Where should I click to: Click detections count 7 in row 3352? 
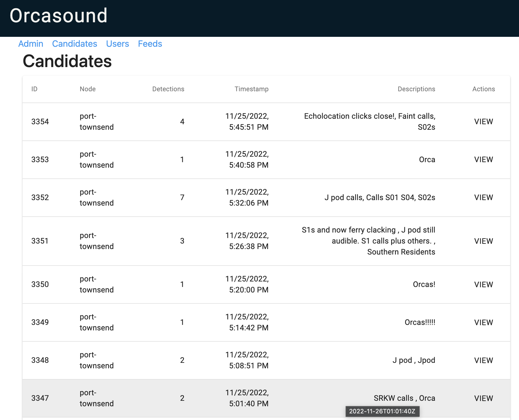(182, 197)
